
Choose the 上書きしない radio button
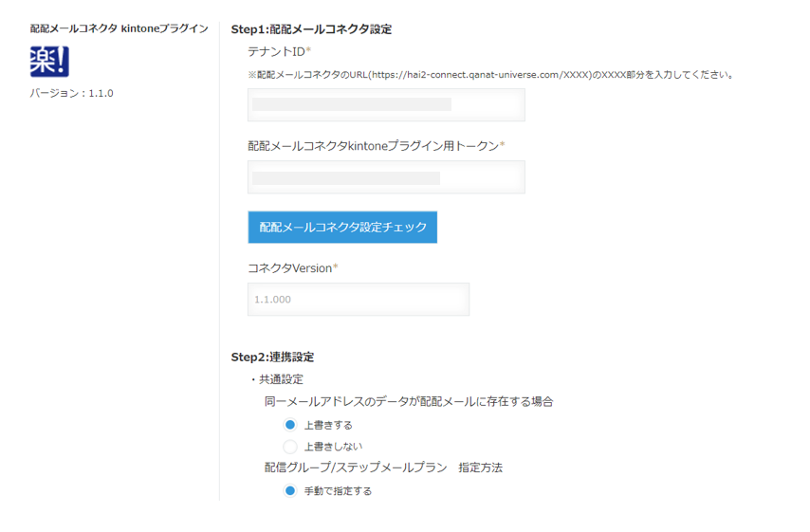(x=290, y=446)
